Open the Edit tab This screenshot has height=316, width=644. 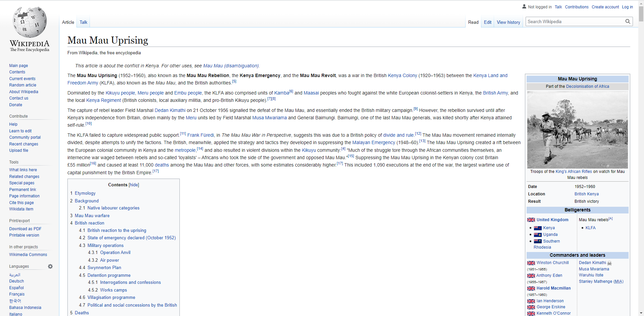pos(488,22)
